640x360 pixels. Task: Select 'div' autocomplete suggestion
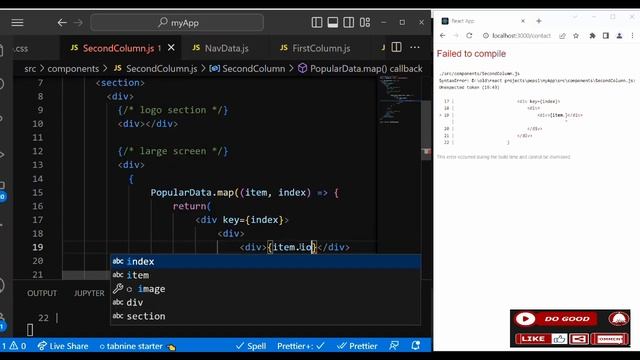pyautogui.click(x=266, y=302)
